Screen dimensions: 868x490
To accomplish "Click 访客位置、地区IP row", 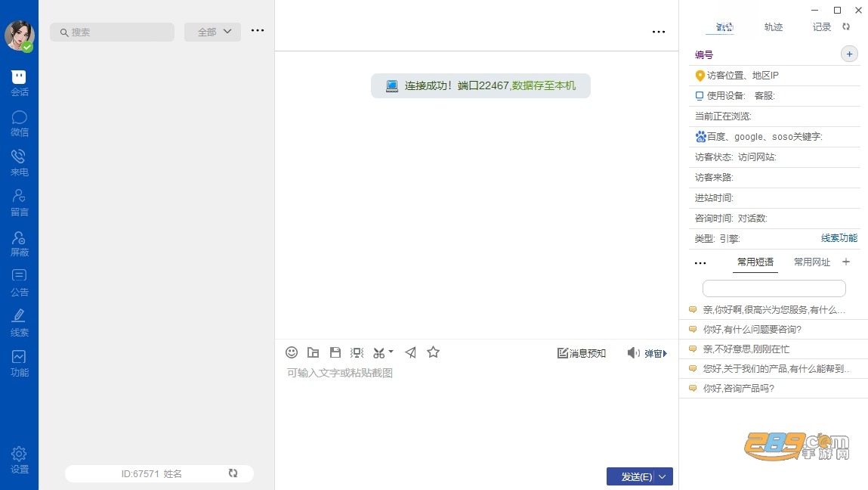I will (774, 76).
